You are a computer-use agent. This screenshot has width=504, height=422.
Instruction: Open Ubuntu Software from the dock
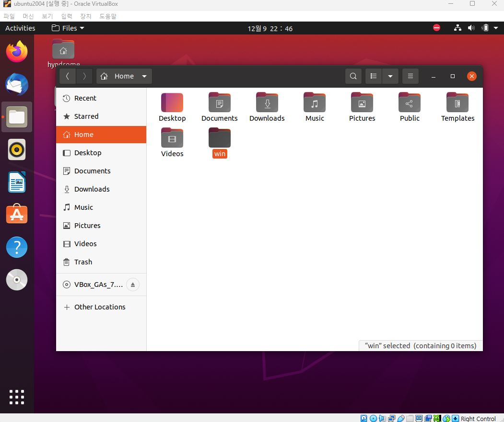[x=17, y=214]
